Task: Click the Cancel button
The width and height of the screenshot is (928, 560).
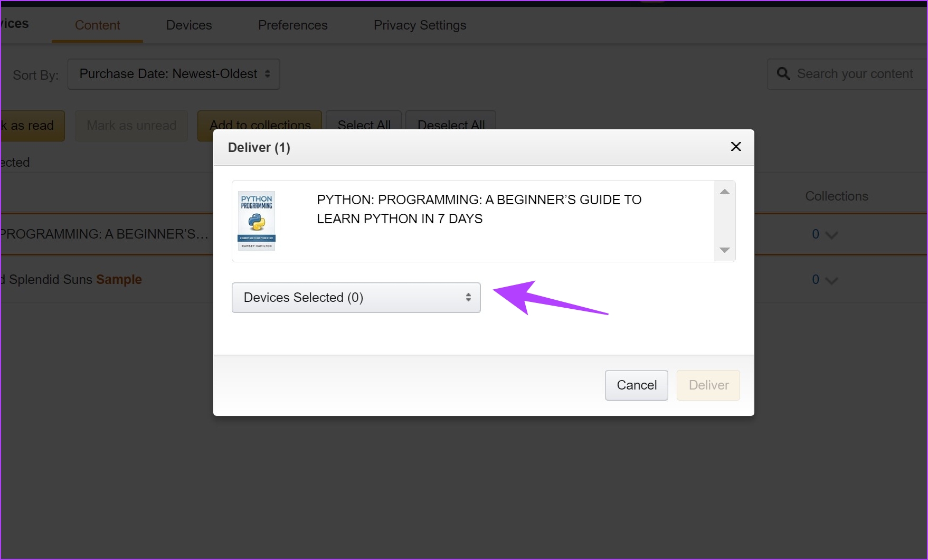Action: tap(636, 385)
